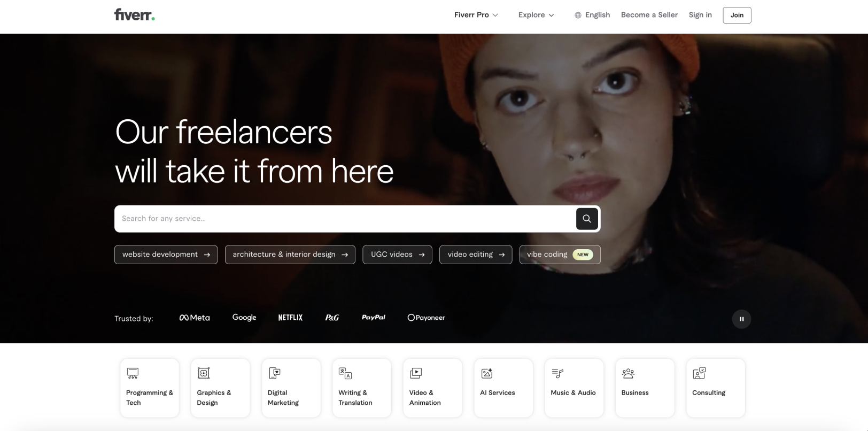The image size is (868, 431).
Task: Open the Programming & Tech category icon
Action: pos(133,373)
